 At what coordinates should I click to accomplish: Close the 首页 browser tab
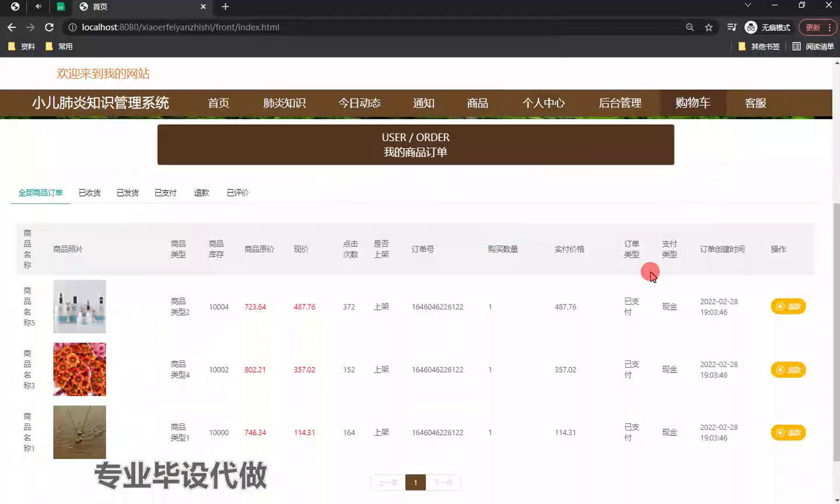coord(203,6)
